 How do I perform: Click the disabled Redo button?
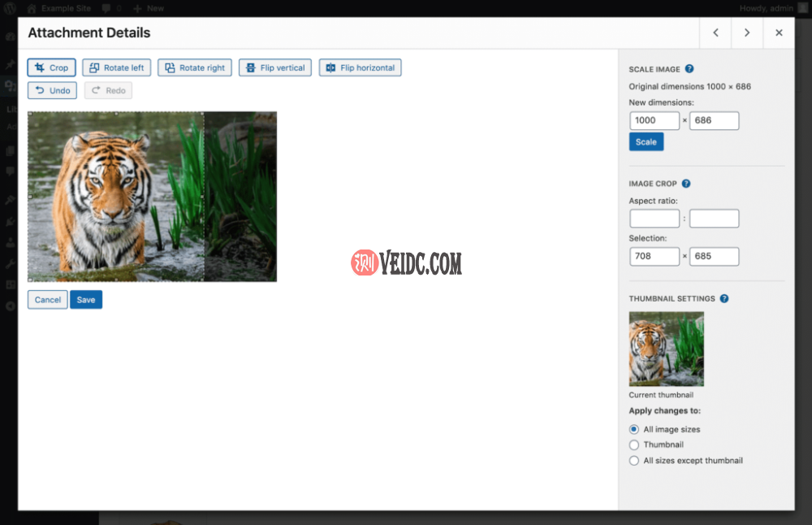[108, 90]
